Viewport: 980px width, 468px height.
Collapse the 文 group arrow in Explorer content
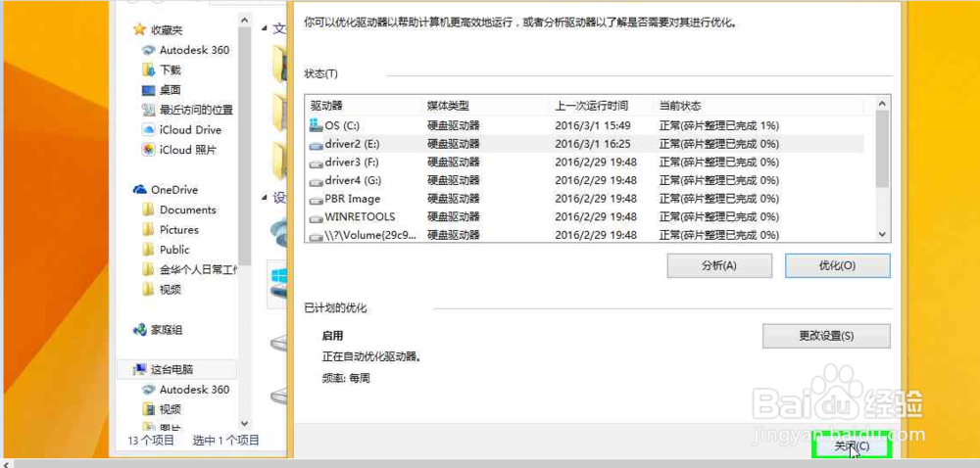coord(265,28)
